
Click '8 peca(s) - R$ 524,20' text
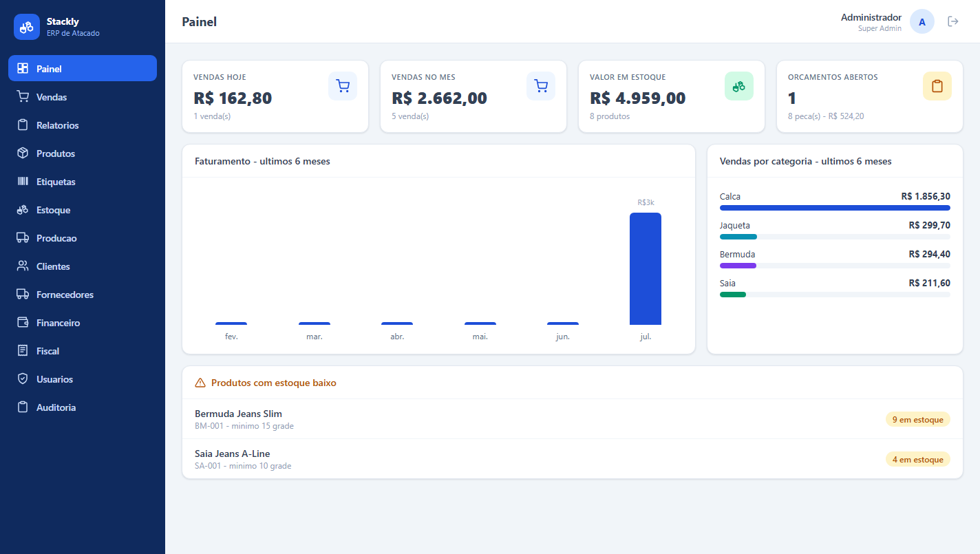(x=826, y=116)
